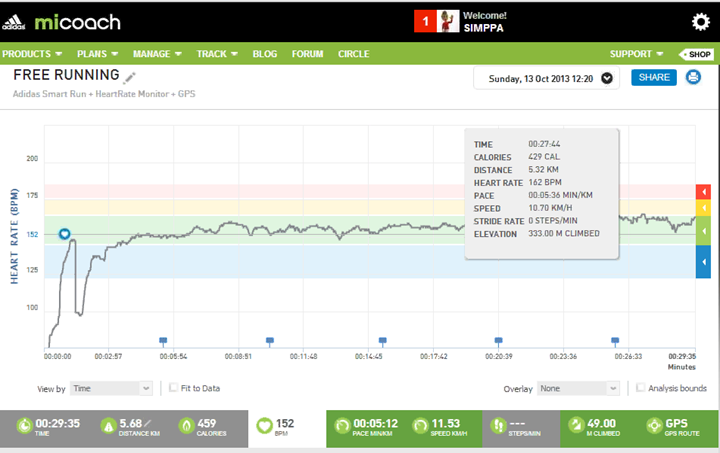
Task: Click the 162 BPM value in tooltip
Action: click(x=545, y=182)
